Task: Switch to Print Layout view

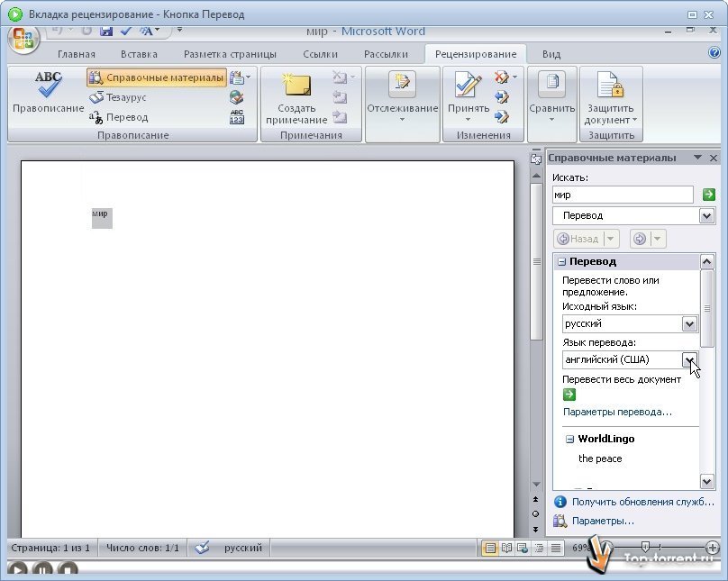Action: point(489,548)
